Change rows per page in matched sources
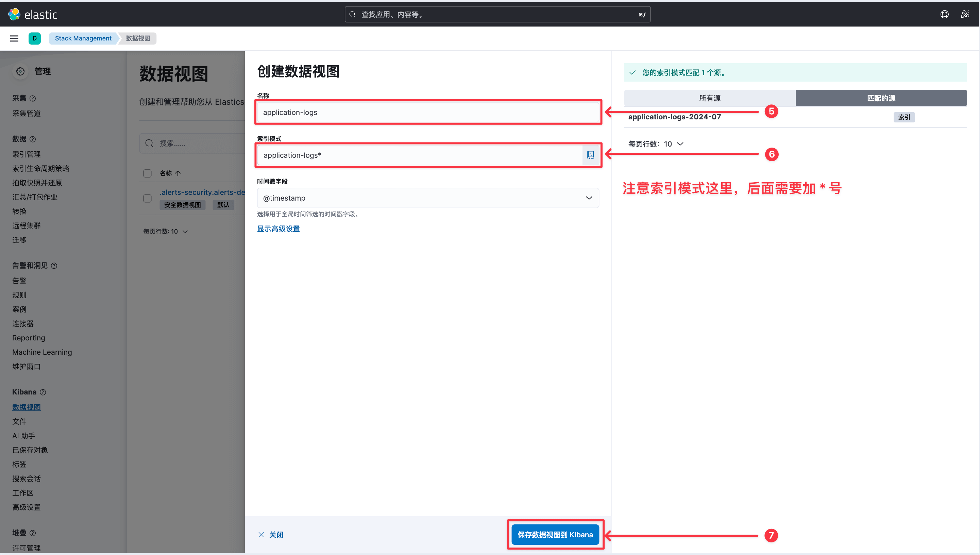 [x=656, y=144]
